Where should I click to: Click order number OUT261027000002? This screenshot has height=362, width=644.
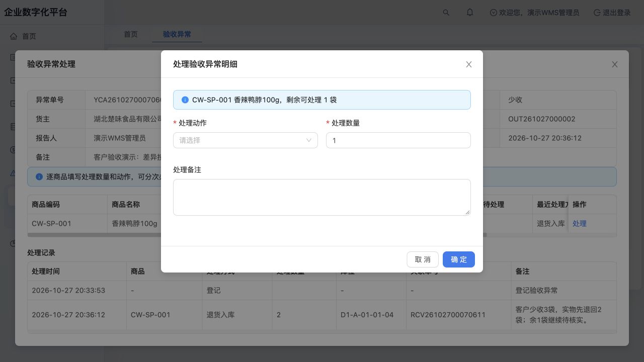tap(541, 119)
